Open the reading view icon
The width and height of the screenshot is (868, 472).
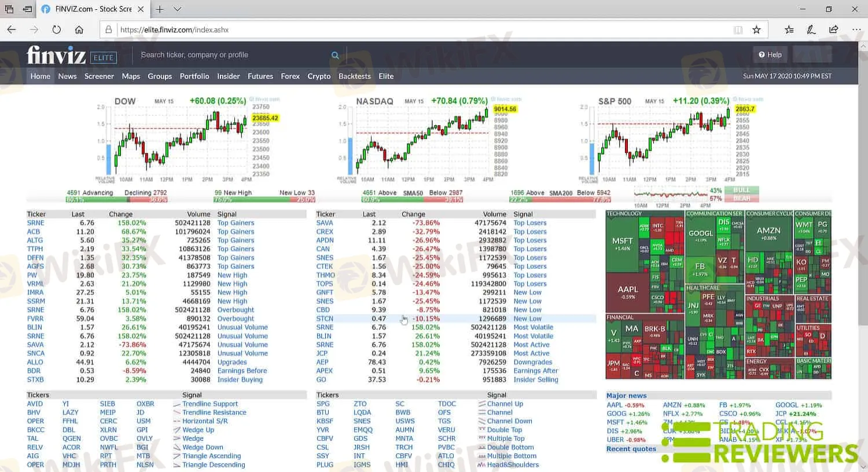click(738, 30)
